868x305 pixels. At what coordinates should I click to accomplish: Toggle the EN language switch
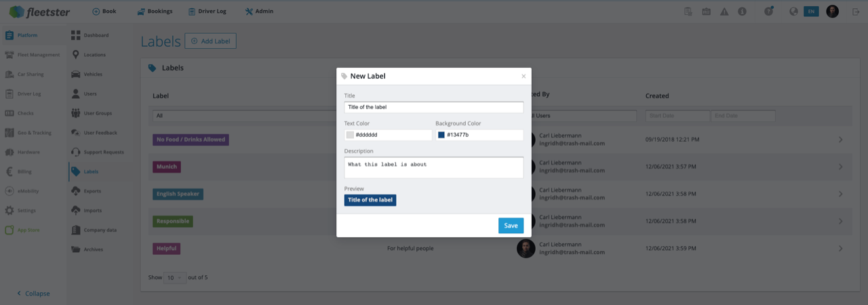pyautogui.click(x=811, y=12)
